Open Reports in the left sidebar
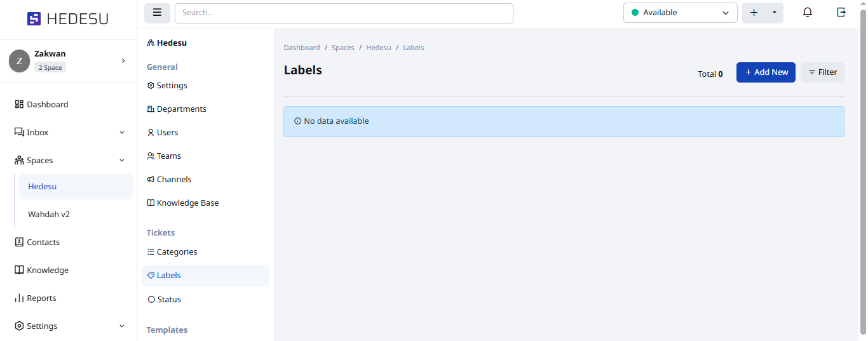 pos(41,298)
